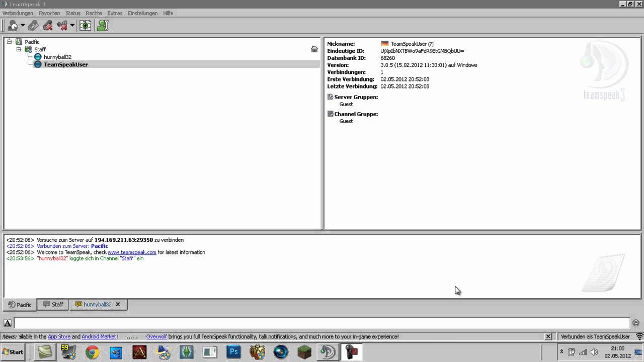Dismiss the news ticker with X

(x=548, y=336)
